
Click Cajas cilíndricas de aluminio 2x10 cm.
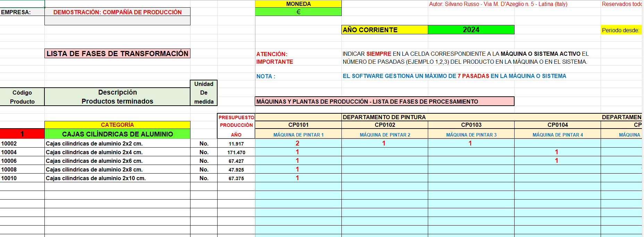coord(117,178)
